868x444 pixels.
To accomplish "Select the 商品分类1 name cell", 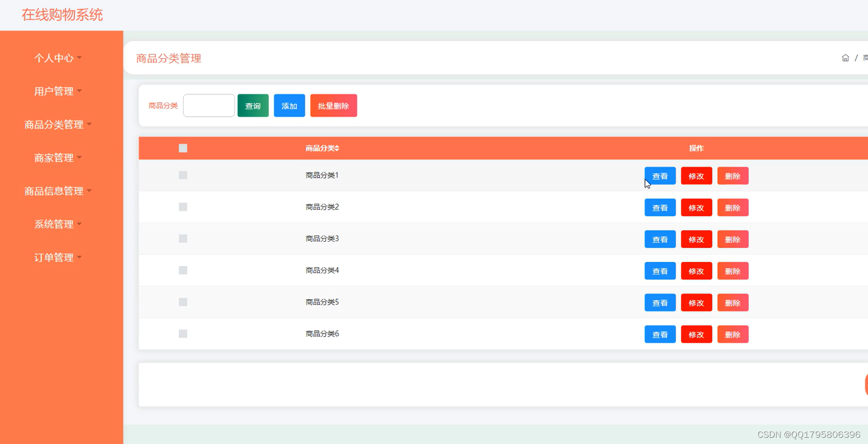I will [x=322, y=175].
